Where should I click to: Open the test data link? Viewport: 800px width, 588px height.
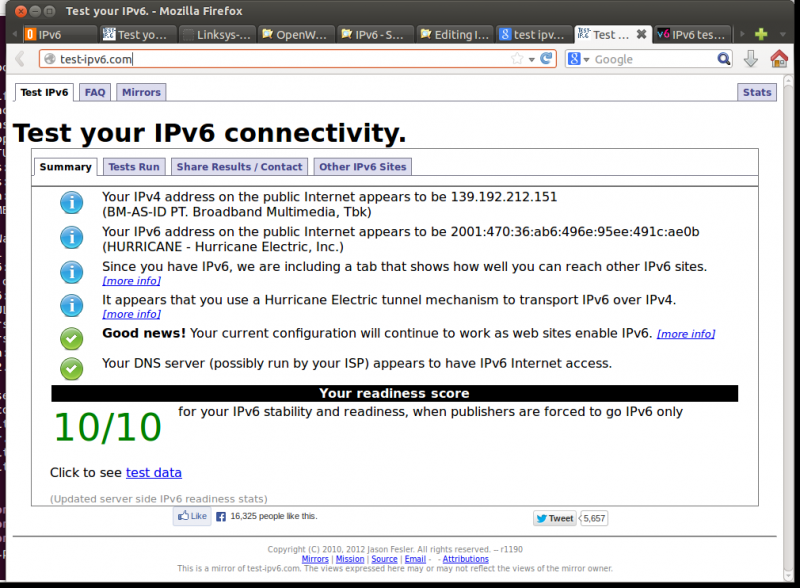click(x=153, y=472)
